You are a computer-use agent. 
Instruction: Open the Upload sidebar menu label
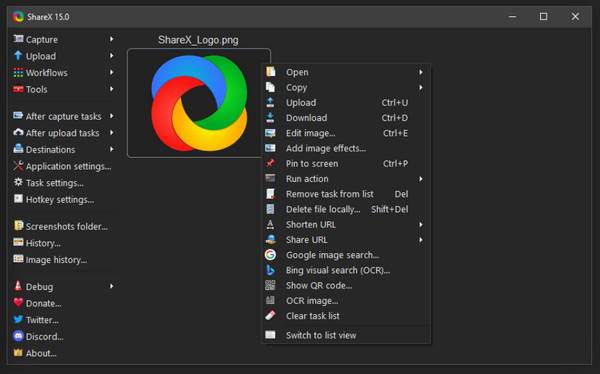(41, 56)
